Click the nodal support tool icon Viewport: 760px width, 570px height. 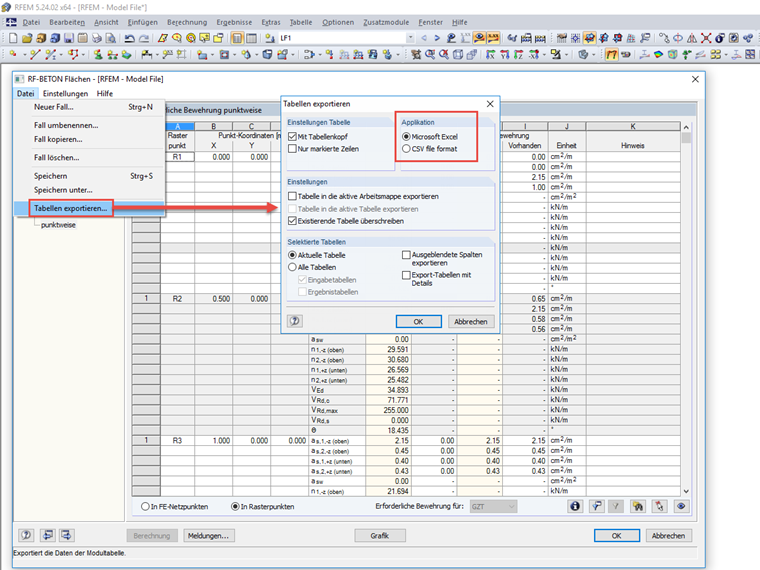[x=98, y=54]
